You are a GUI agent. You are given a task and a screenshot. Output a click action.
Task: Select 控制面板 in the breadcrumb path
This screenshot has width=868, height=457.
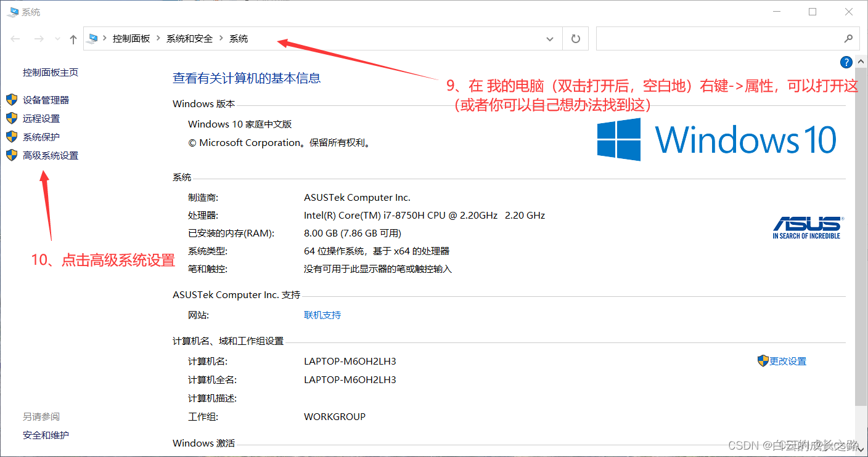click(x=131, y=39)
